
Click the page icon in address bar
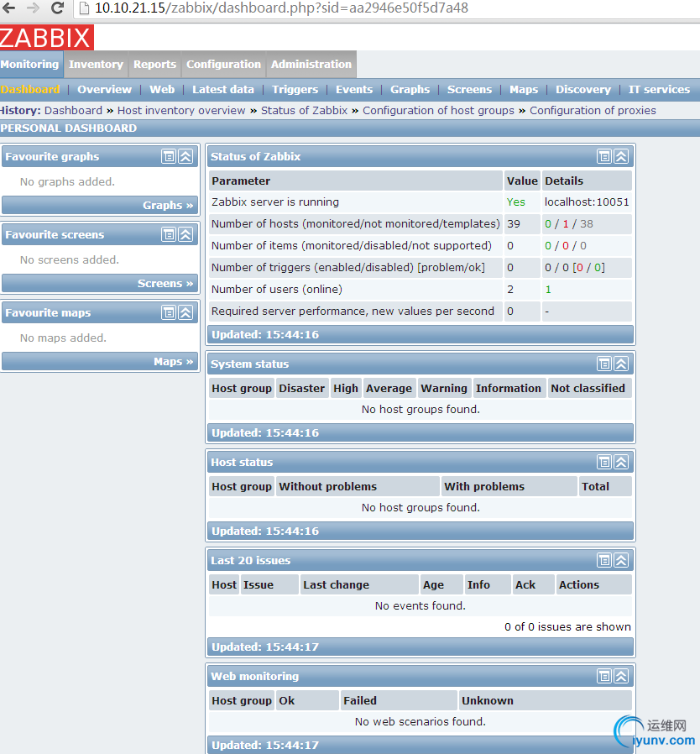(x=84, y=8)
